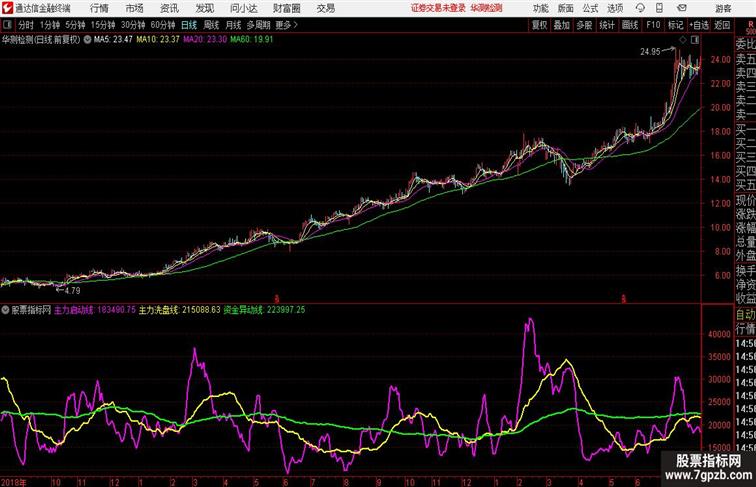The width and height of the screenshot is (756, 487).
Task: Switch to 60分钟 period
Action: coord(163,25)
